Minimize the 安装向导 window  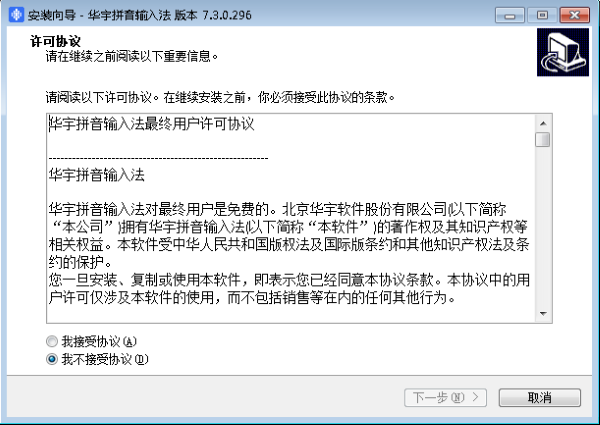pyautogui.click(x=509, y=15)
